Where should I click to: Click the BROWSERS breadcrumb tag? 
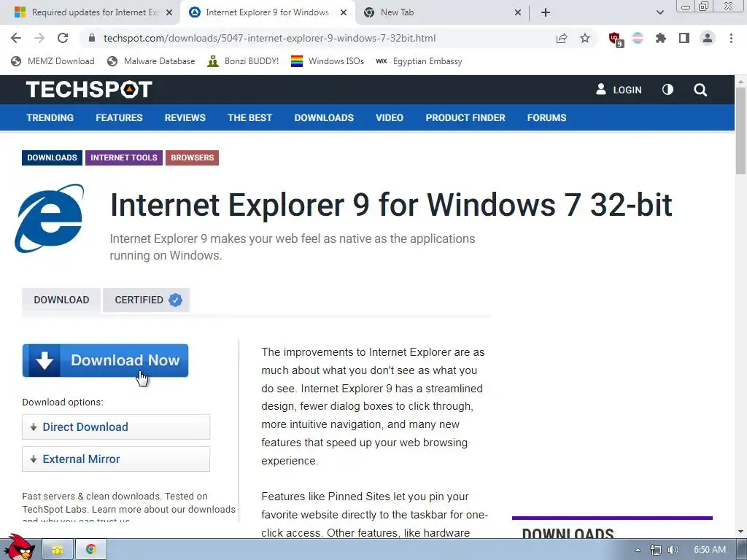point(192,157)
